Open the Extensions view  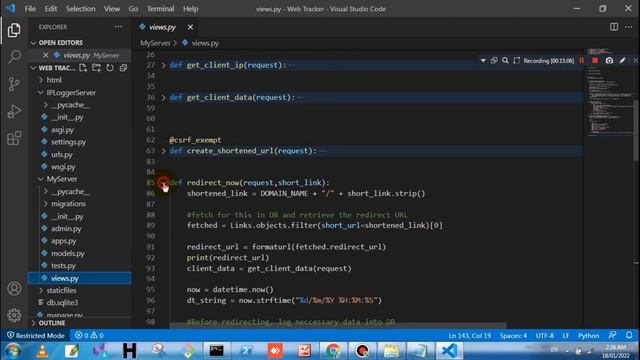click(x=14, y=138)
